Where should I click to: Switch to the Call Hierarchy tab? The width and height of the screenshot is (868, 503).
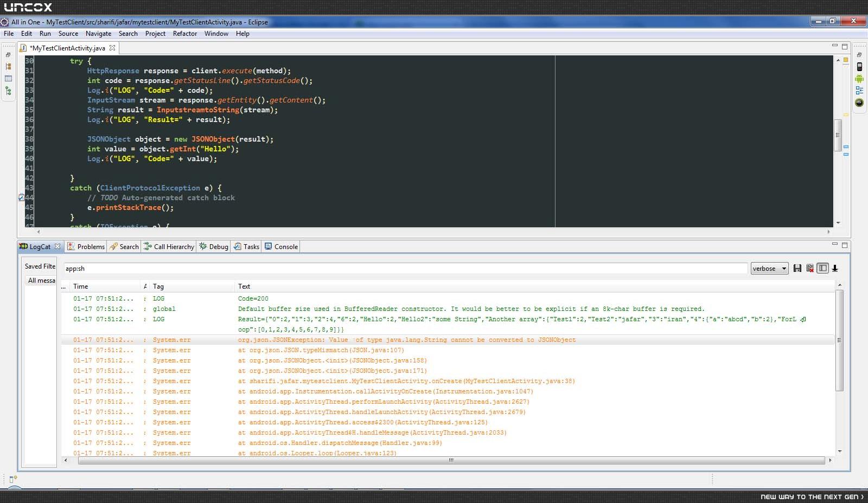[x=169, y=246]
